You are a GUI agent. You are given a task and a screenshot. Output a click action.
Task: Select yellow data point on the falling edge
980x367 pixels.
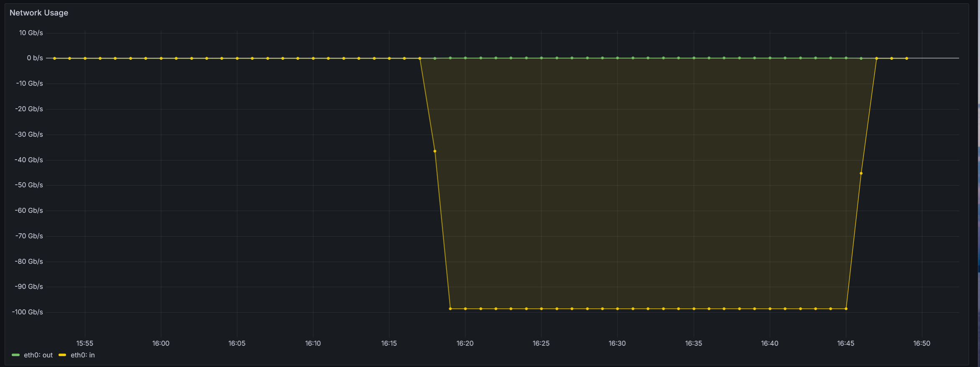pos(435,151)
